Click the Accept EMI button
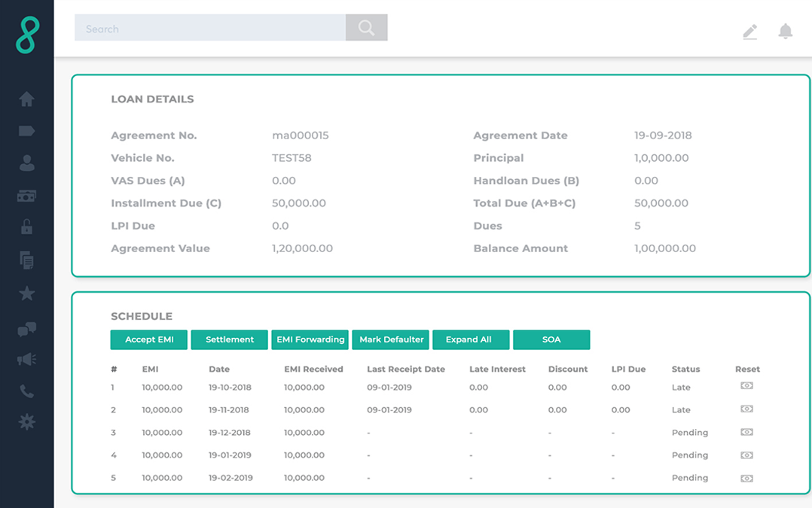This screenshot has width=812, height=508. (149, 339)
